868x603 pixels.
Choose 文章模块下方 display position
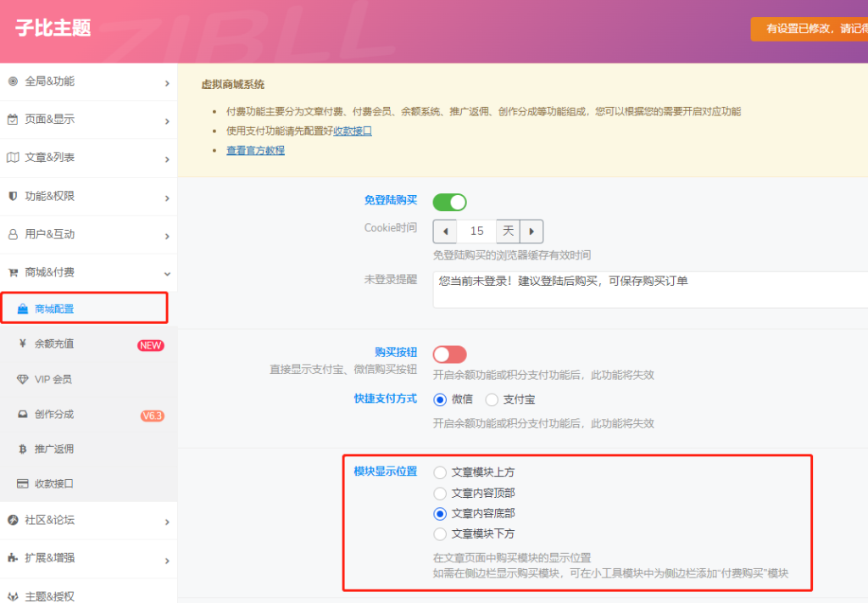[440, 534]
